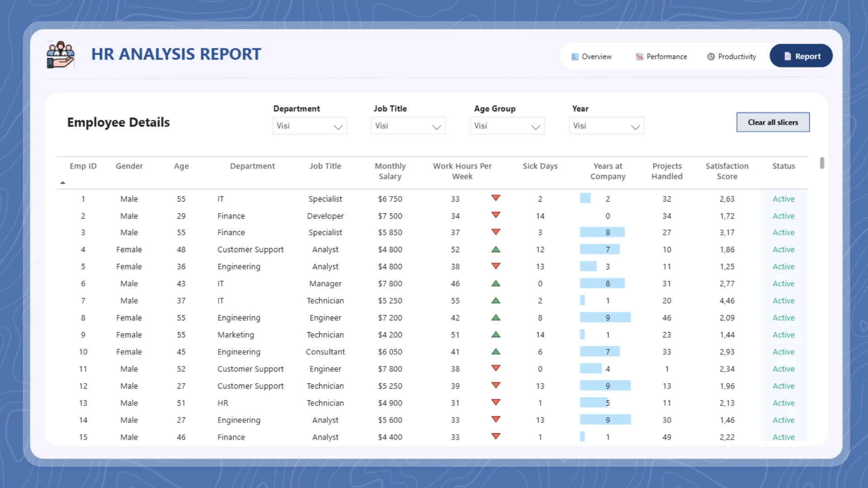Switch to the Performance tab
868x488 pixels.
tap(661, 56)
